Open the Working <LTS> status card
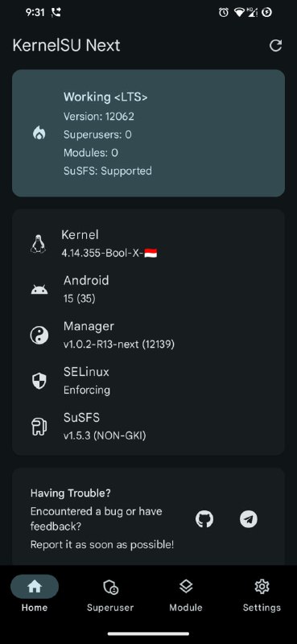Screen dimensions: 297x644 pyautogui.click(x=148, y=133)
